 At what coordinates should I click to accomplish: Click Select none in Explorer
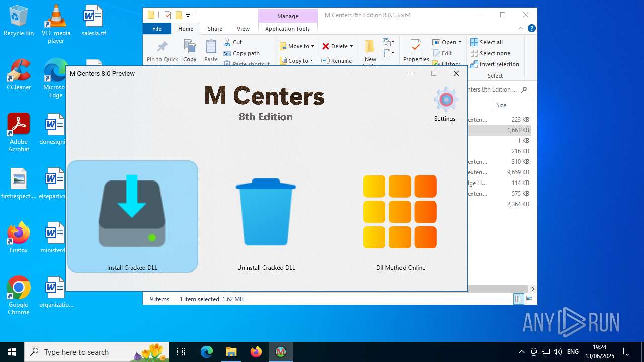490,53
